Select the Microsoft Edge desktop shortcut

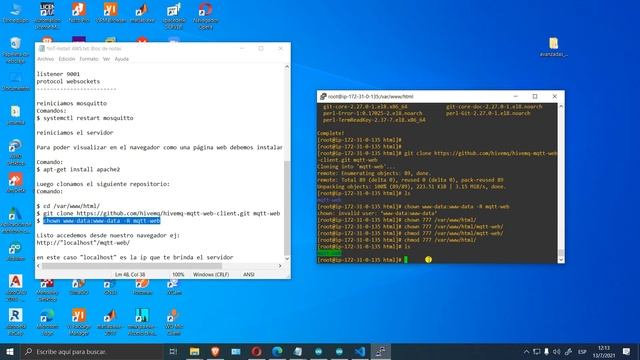pos(47,322)
